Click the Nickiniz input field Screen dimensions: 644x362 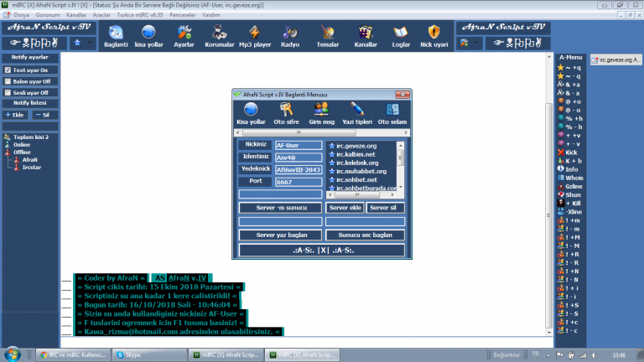coord(298,145)
